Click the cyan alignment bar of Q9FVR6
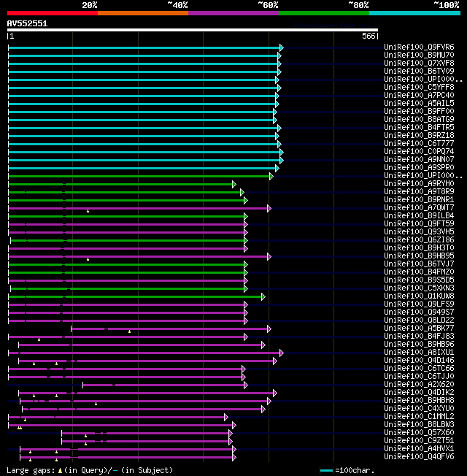Screen dimensions: 467x476 coord(146,47)
